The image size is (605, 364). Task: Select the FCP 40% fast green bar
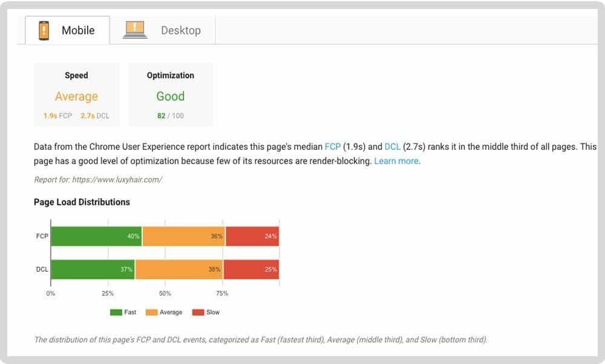tap(96, 236)
